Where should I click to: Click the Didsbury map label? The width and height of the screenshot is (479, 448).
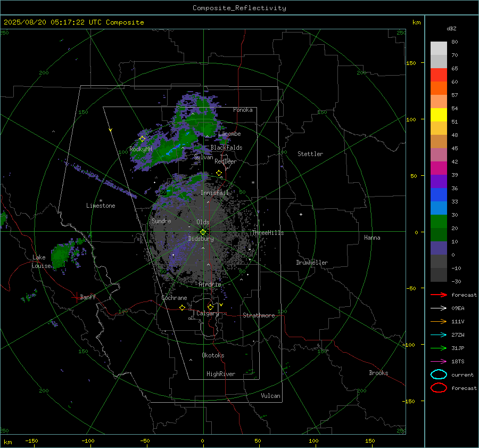(201, 239)
